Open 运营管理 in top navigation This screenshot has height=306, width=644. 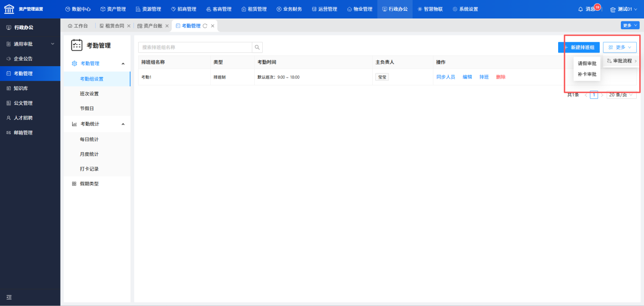click(324, 9)
